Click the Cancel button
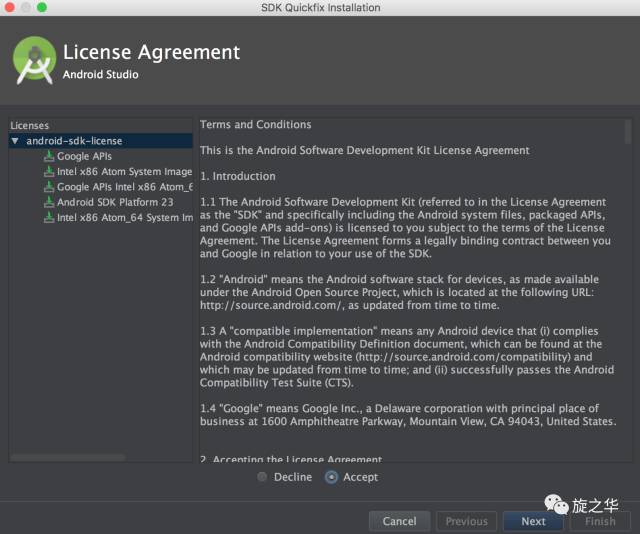The height and width of the screenshot is (534, 640). click(x=399, y=521)
